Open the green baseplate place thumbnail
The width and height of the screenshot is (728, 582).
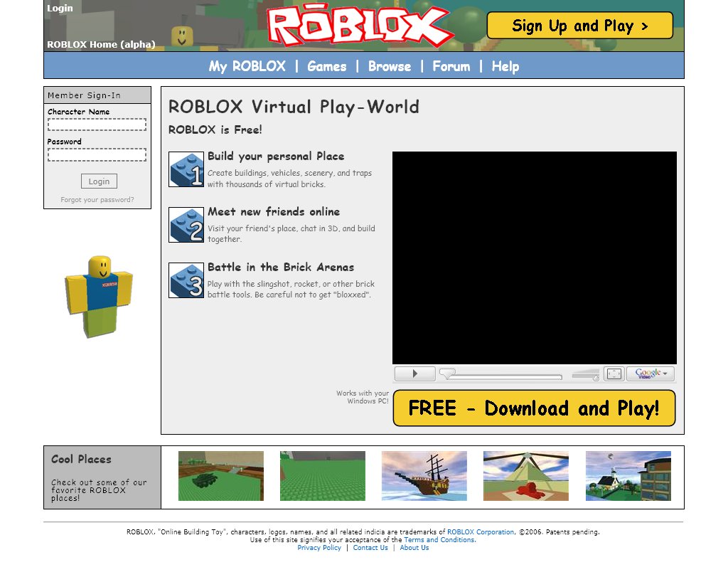323,476
